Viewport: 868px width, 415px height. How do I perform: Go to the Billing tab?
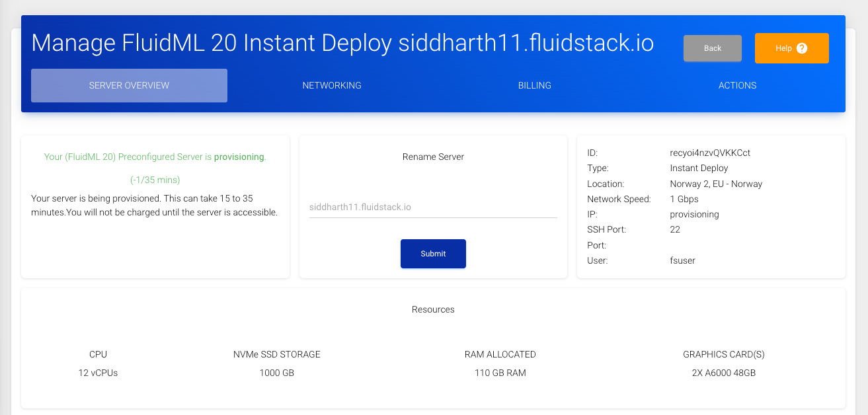[534, 85]
